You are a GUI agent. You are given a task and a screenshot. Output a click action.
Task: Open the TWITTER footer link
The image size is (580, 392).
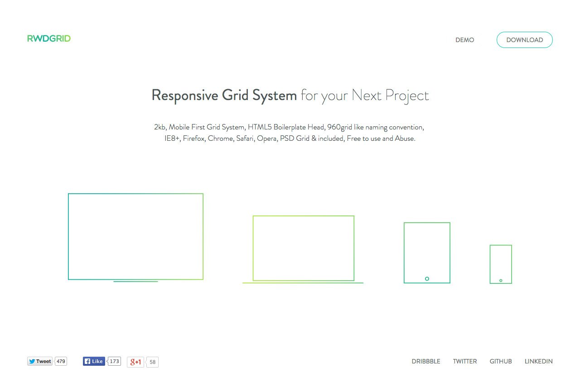pos(465,361)
